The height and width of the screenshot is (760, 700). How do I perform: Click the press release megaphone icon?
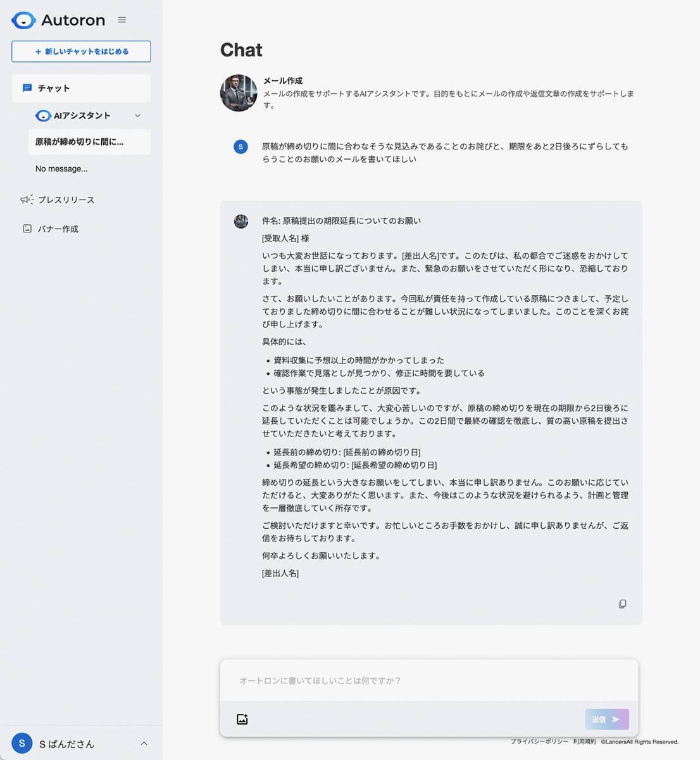pos(27,199)
